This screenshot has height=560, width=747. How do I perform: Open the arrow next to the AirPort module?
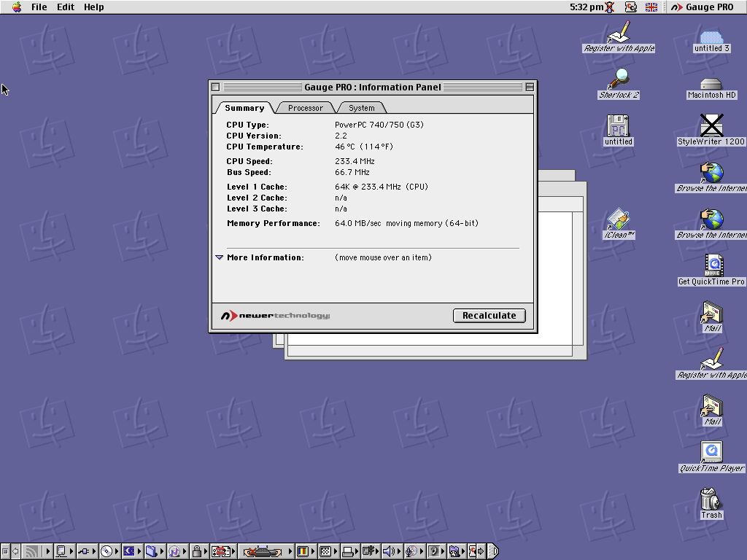pyautogui.click(x=47, y=551)
